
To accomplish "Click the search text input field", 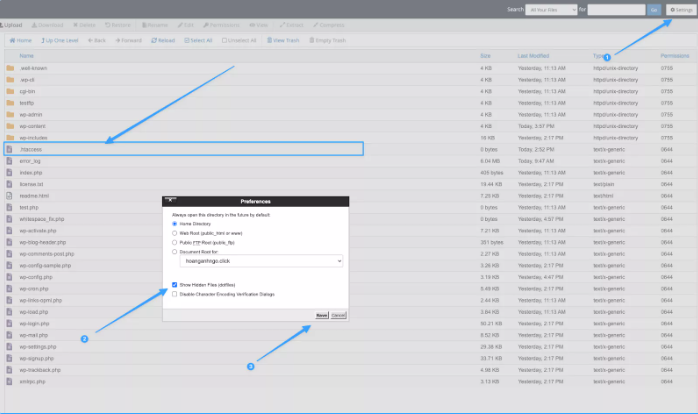I will 615,9.
